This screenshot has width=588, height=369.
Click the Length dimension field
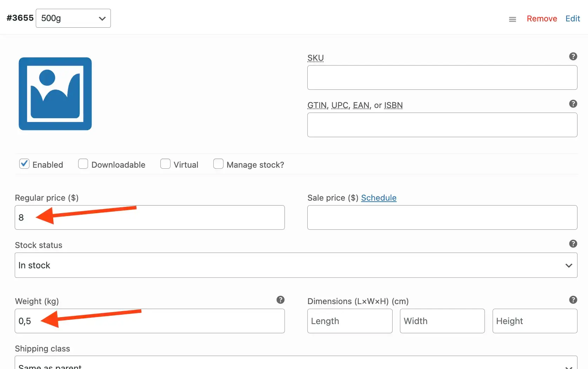click(x=350, y=321)
